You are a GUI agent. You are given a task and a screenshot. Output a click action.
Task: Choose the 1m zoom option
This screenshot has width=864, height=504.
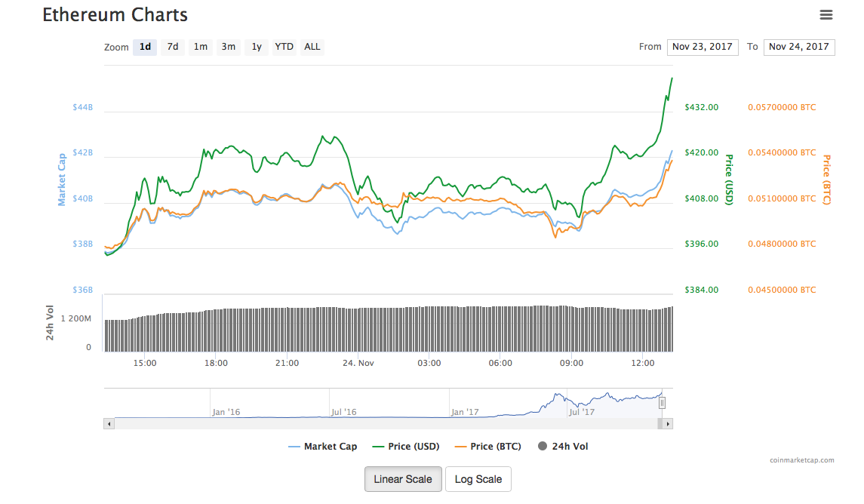(200, 47)
